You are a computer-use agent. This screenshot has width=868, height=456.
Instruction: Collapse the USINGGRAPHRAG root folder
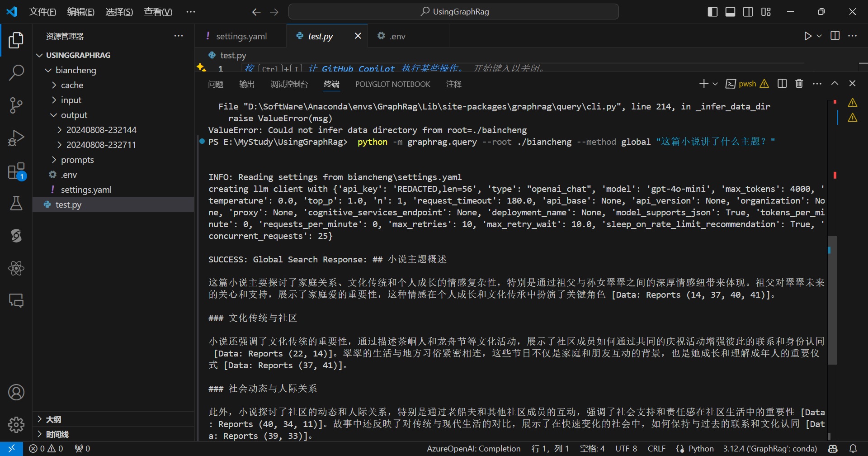click(39, 55)
